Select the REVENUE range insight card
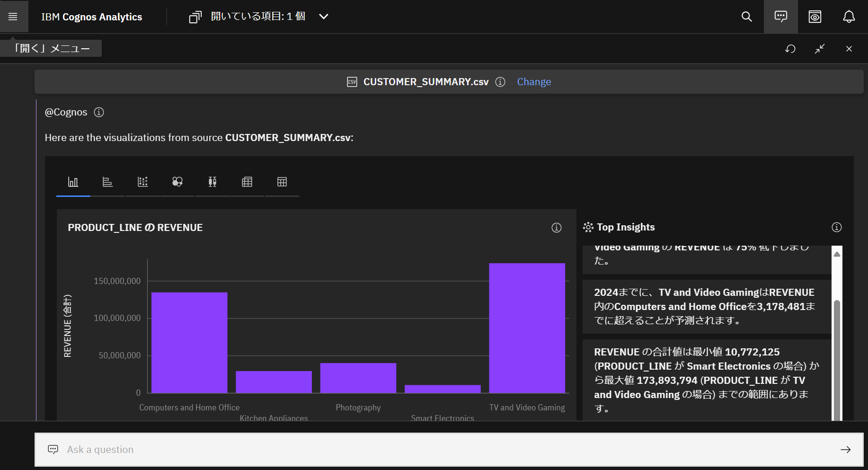Viewport: 868px width, 470px height. (x=707, y=380)
